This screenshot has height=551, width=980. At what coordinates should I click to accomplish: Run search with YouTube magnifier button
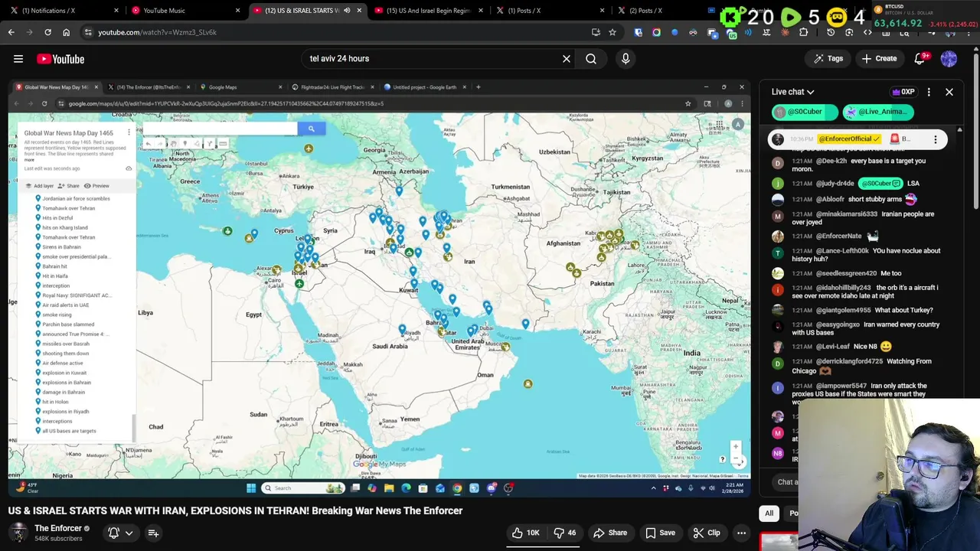coord(591,59)
